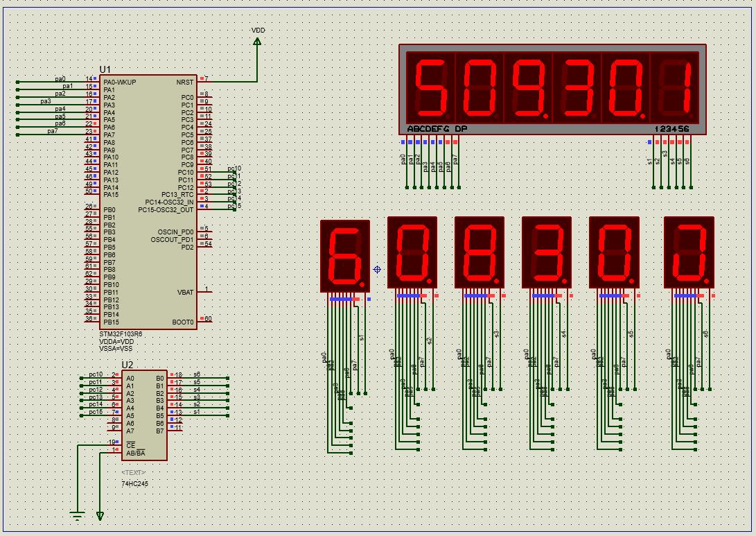Click the OSCIN_PD0 pin label

175,232
